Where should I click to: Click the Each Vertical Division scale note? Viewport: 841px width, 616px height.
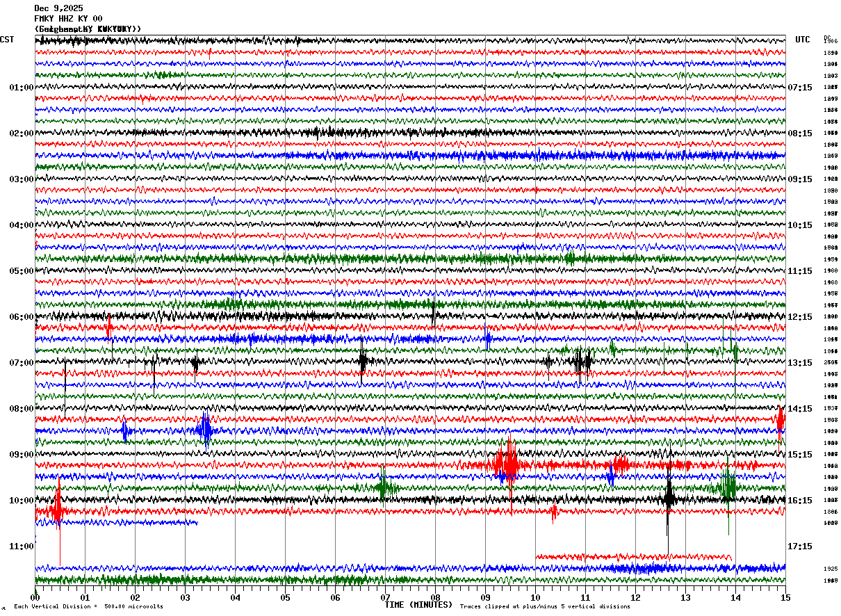(89, 607)
